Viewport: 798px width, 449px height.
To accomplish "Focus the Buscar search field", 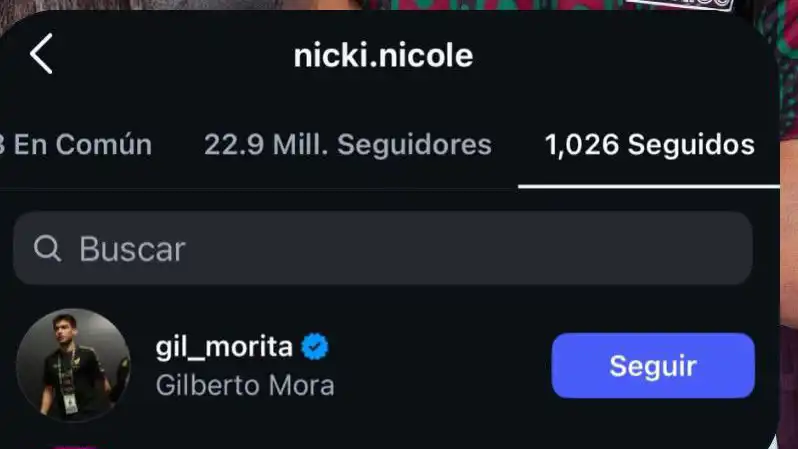I will (x=400, y=249).
